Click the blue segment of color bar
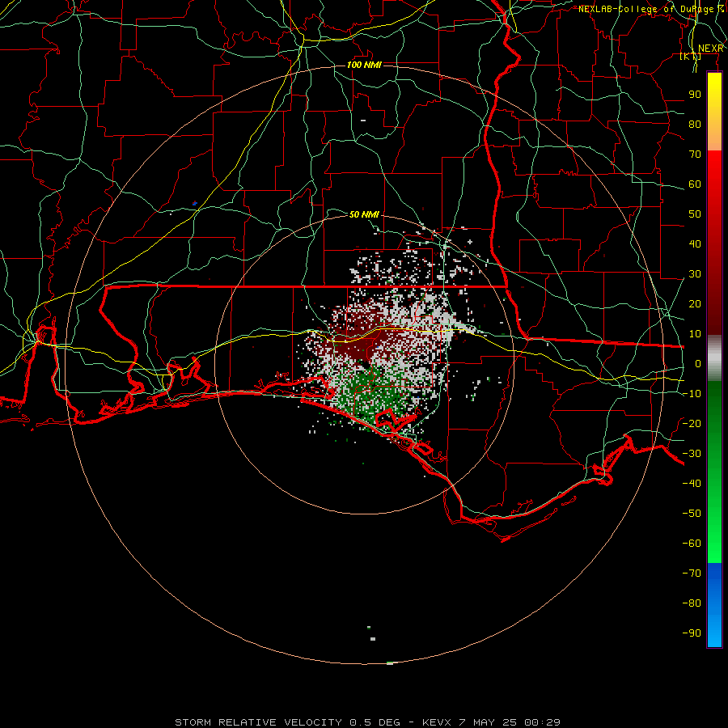728x728 pixels. point(714,603)
